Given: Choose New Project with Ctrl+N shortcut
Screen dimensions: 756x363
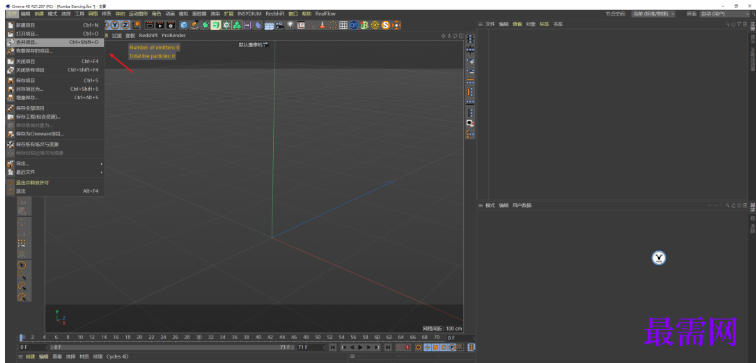Looking at the screenshot, I should pyautogui.click(x=54, y=25).
